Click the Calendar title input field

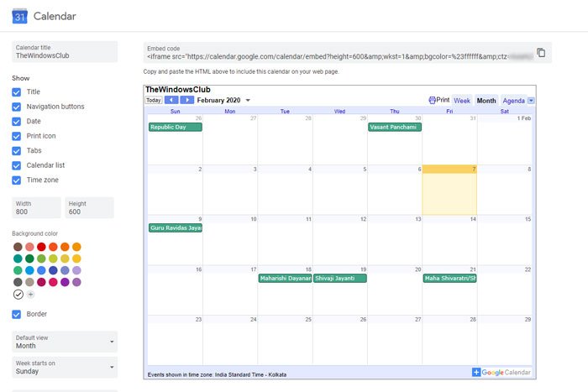pos(65,52)
